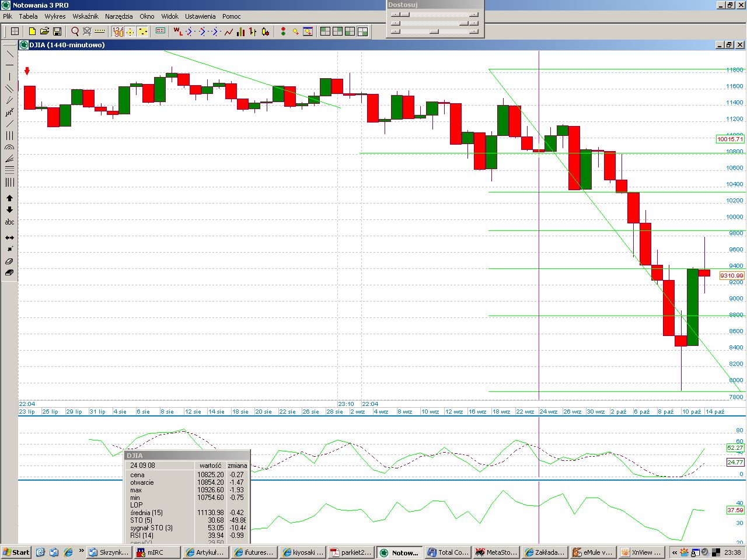747x560 pixels.
Task: Select the eraser tool in left toolbar
Action: pyautogui.click(x=9, y=261)
